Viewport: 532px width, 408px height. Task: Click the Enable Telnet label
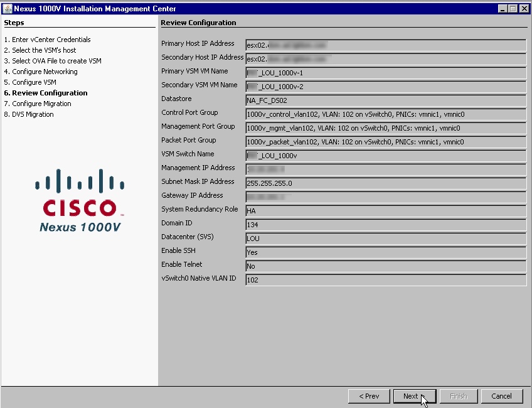[181, 264]
